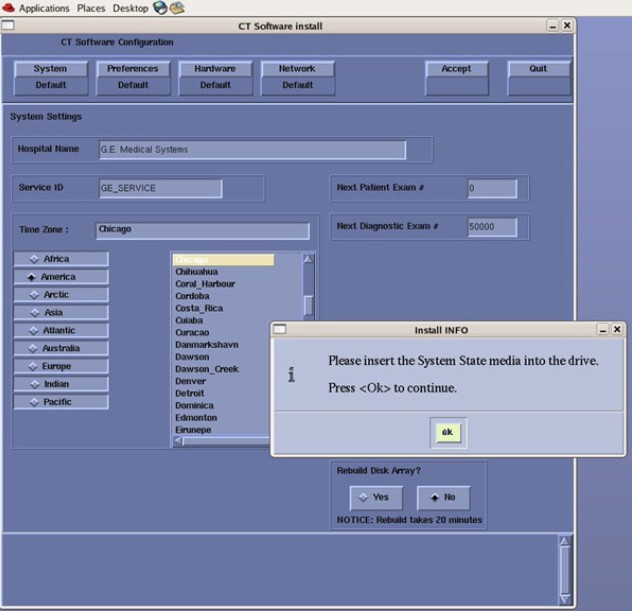The width and height of the screenshot is (632, 611).
Task: Launch the web browser globe icon
Action: click(x=160, y=8)
